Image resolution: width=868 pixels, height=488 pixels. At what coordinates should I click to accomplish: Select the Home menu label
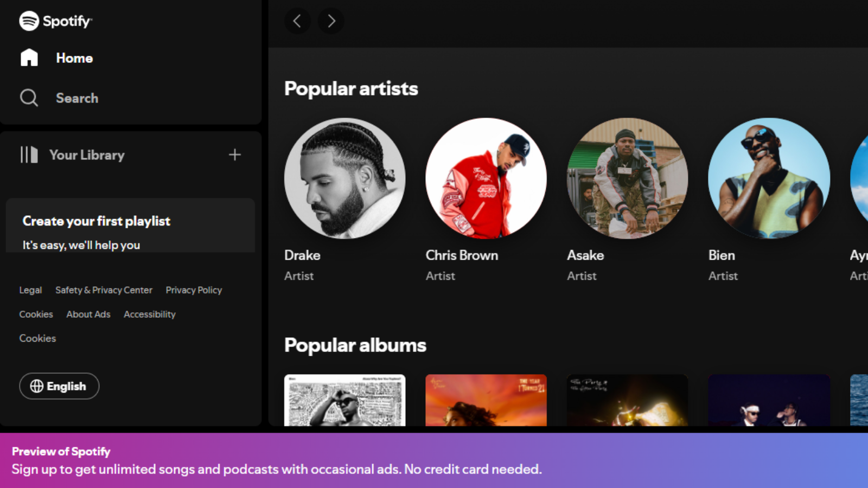tap(74, 58)
